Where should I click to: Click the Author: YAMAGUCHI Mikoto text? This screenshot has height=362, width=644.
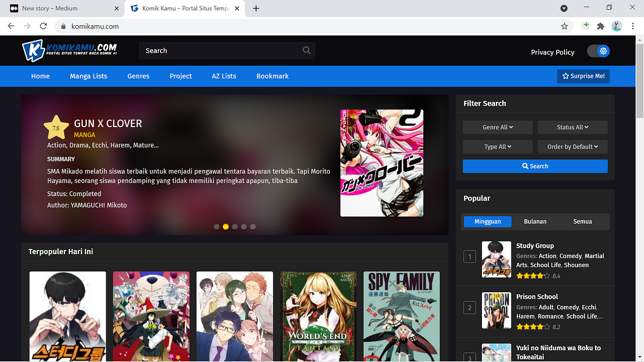[x=87, y=205]
